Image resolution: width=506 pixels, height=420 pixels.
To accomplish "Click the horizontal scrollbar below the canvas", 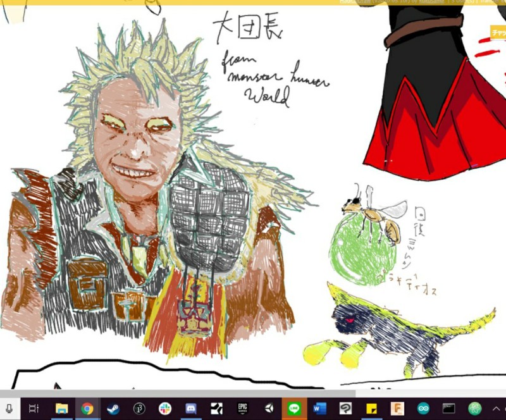I will tap(178, 393).
